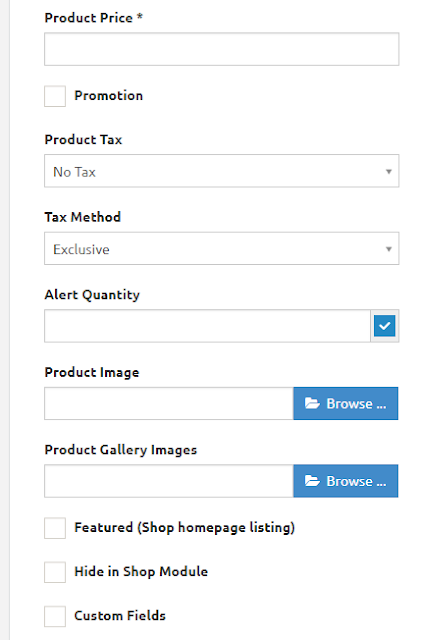Click the Custom Fields label text
Image resolution: width=423 pixels, height=640 pixels.
click(120, 616)
